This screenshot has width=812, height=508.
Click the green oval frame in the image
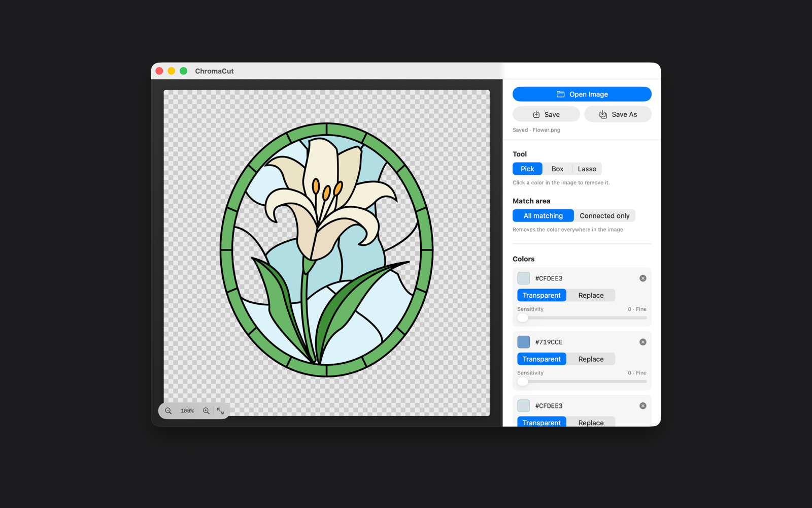click(x=226, y=250)
